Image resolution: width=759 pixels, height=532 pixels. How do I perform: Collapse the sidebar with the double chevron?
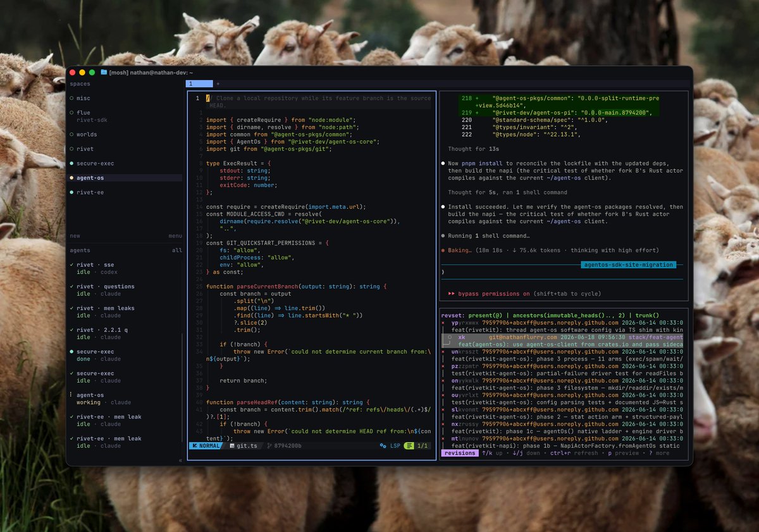(x=180, y=461)
